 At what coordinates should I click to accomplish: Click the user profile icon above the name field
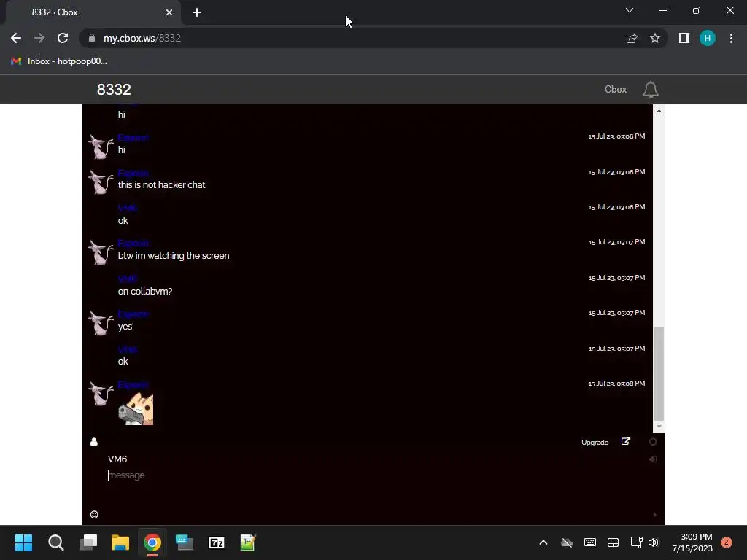click(x=94, y=442)
